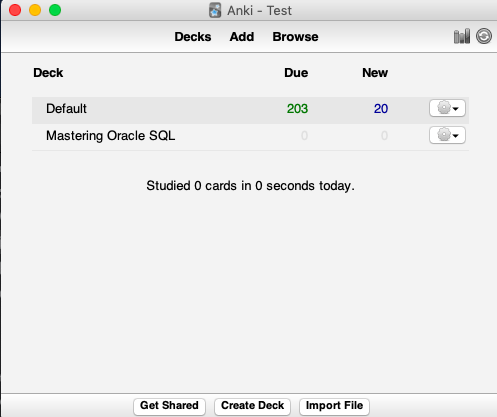Minimize the window with yellow button
This screenshot has width=497, height=417.
click(35, 10)
